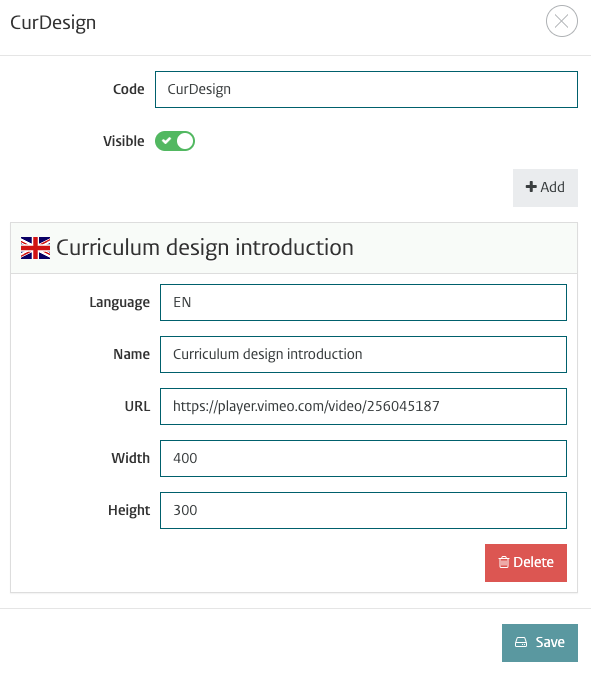Delete the English video entry
Image resolution: width=591 pixels, height=674 pixels.
point(526,563)
